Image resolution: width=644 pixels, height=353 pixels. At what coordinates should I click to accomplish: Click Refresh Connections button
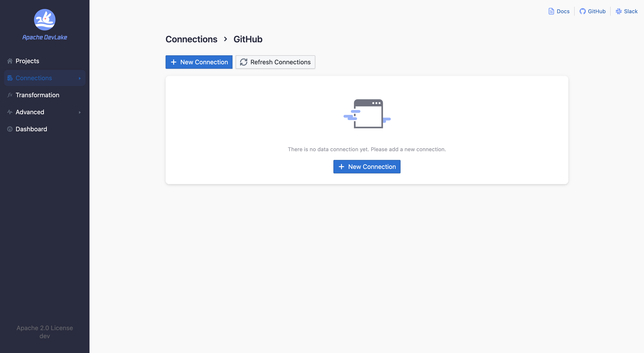tap(275, 62)
